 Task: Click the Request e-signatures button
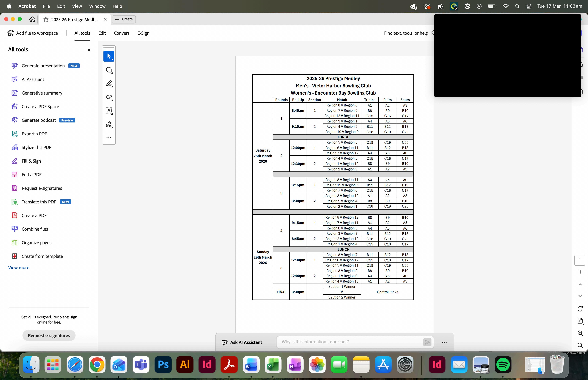tap(49, 336)
